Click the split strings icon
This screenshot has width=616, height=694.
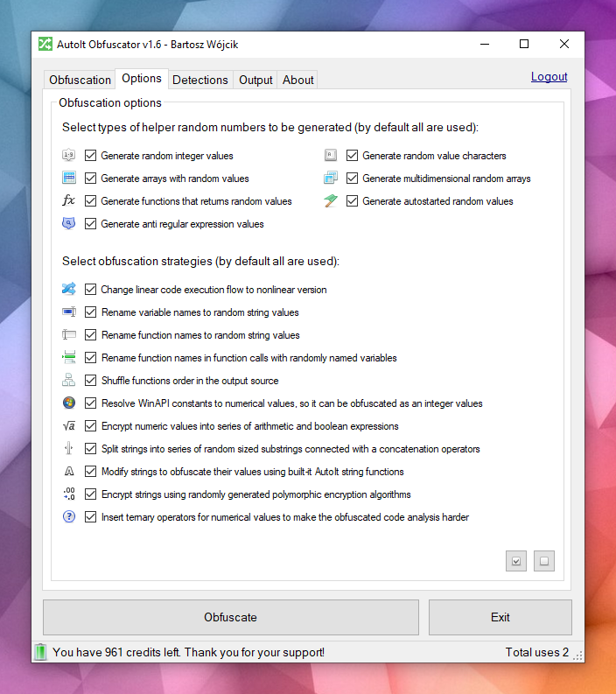pos(68,448)
